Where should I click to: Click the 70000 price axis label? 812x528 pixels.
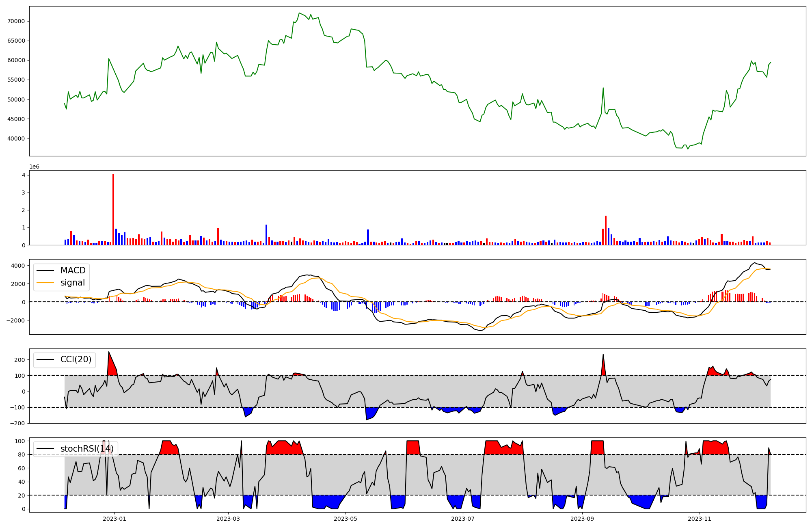(16, 21)
